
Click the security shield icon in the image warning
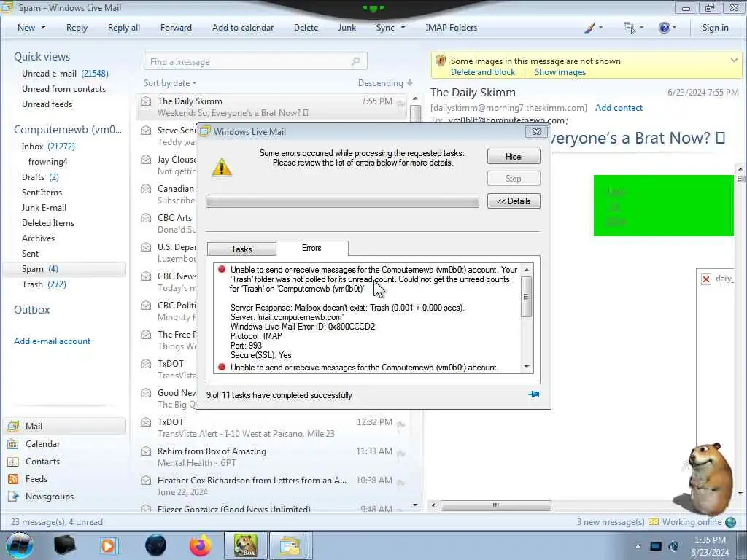click(x=441, y=61)
